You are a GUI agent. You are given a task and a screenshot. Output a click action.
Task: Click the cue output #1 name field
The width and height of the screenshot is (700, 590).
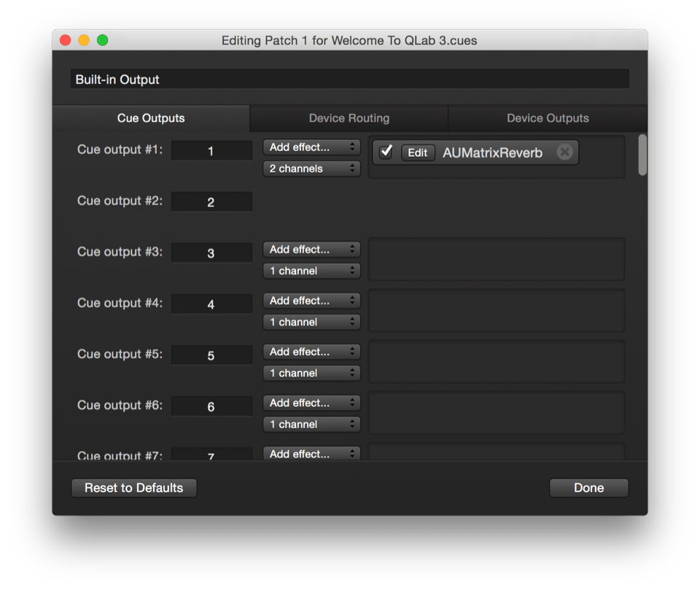(211, 151)
